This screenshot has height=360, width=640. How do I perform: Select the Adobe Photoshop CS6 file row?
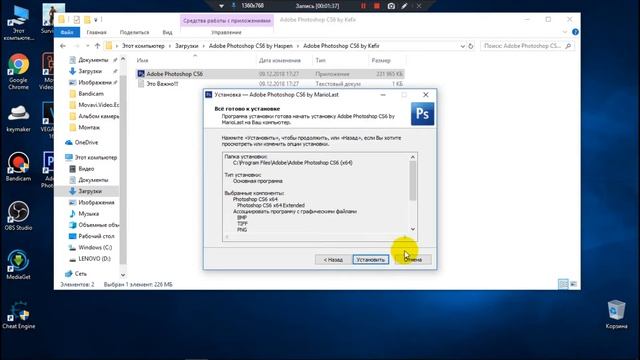click(x=270, y=74)
